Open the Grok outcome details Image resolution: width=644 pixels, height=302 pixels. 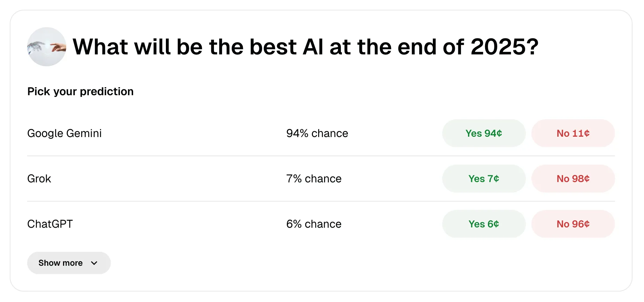tap(39, 179)
